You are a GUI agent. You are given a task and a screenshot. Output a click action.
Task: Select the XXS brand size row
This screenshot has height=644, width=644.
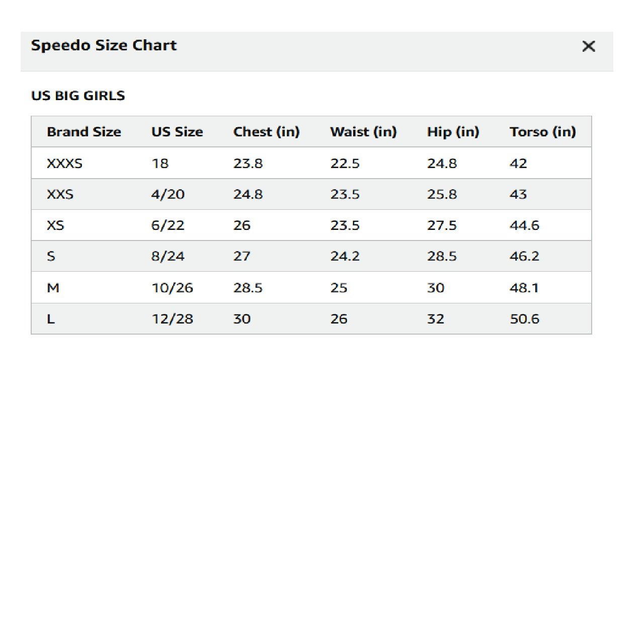point(60,195)
